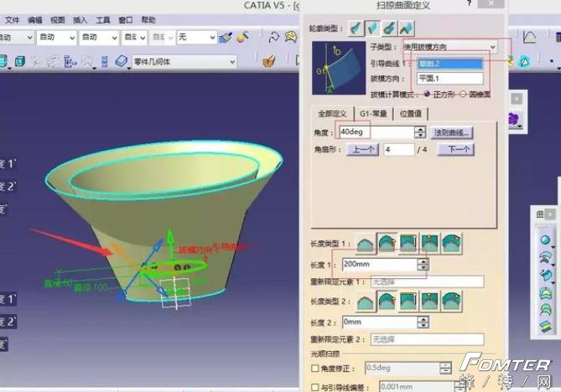
Task: Choose the fourth profile type icon (轮廓类型)
Action: tap(407, 28)
